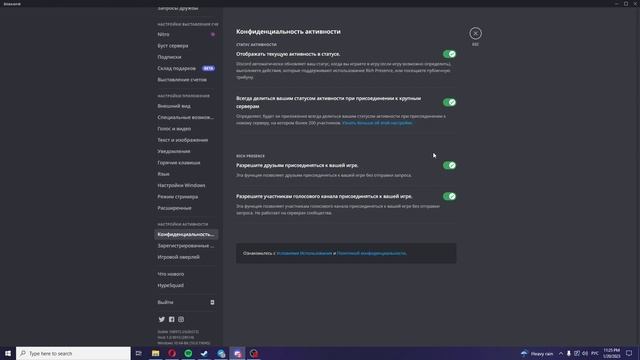
Task: Open File Explorer from the taskbar
Action: (x=156, y=353)
